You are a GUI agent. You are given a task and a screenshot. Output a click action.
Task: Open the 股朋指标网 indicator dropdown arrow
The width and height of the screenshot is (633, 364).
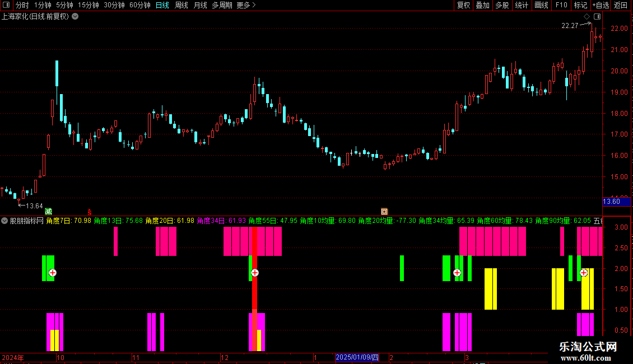(x=4, y=221)
